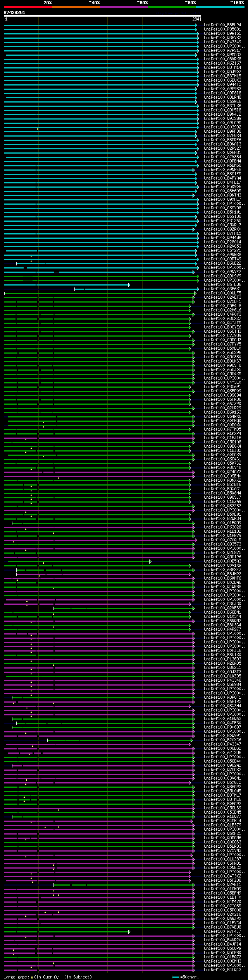The width and height of the screenshot is (248, 980).
Task: Select UniRef100_B6UE22 label
Action: [x=222, y=263]
